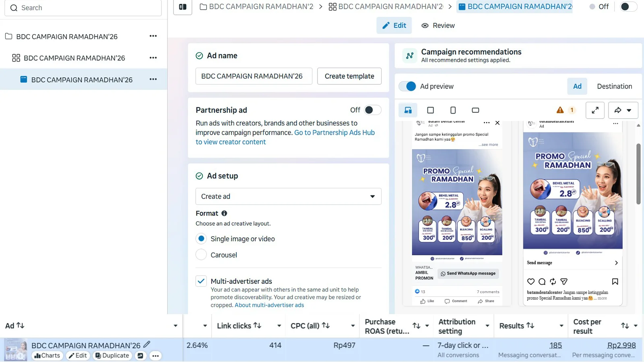Image resolution: width=644 pixels, height=362 pixels.
Task: Click Charts button in ad row
Action: (x=47, y=356)
